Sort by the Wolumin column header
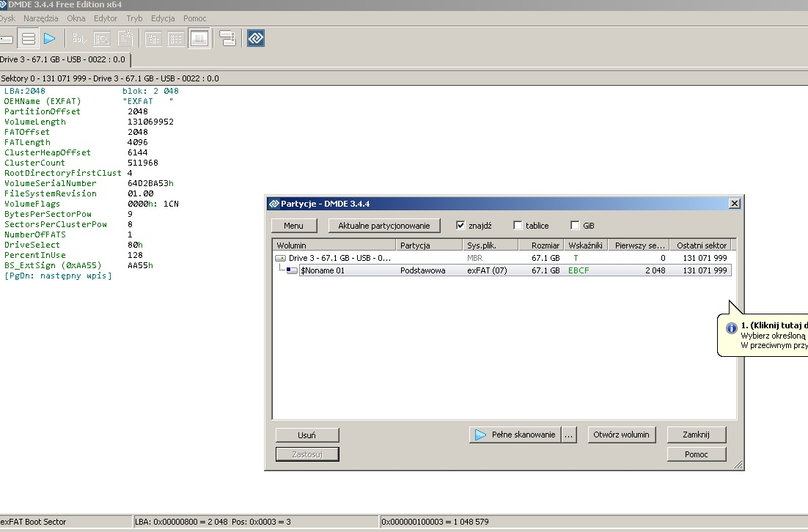Image resolution: width=808 pixels, height=532 pixels. tap(334, 245)
